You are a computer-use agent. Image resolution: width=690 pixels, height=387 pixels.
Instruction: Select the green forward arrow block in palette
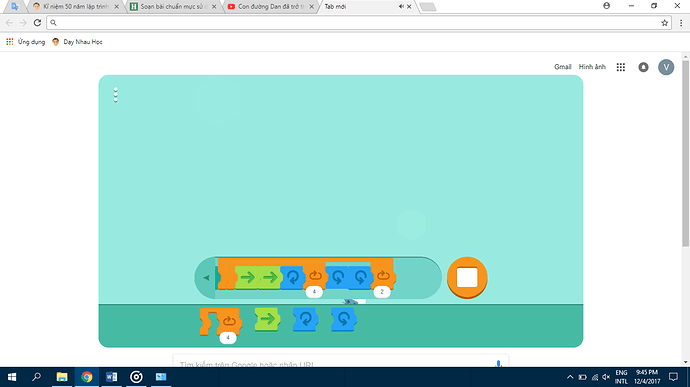click(267, 319)
